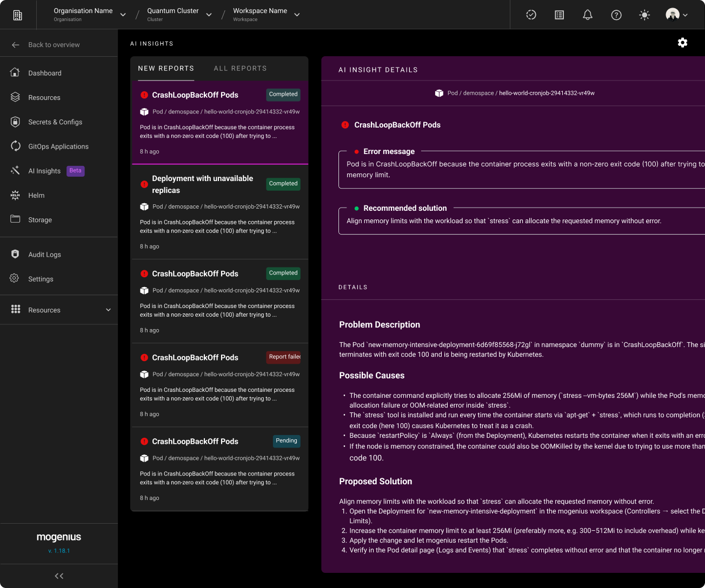Open the notifications bell
The image size is (705, 588).
588,15
